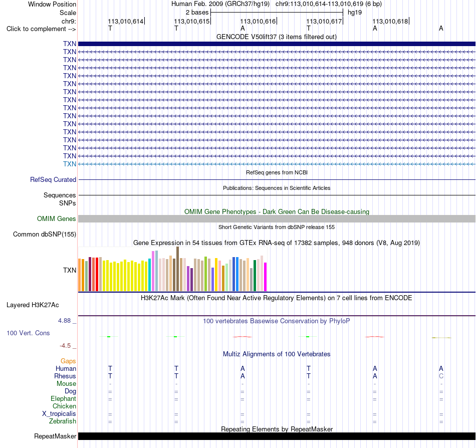Open the H3K27Ac Mark track title
Screen dimensions: 476x448
pyautogui.click(x=276, y=298)
